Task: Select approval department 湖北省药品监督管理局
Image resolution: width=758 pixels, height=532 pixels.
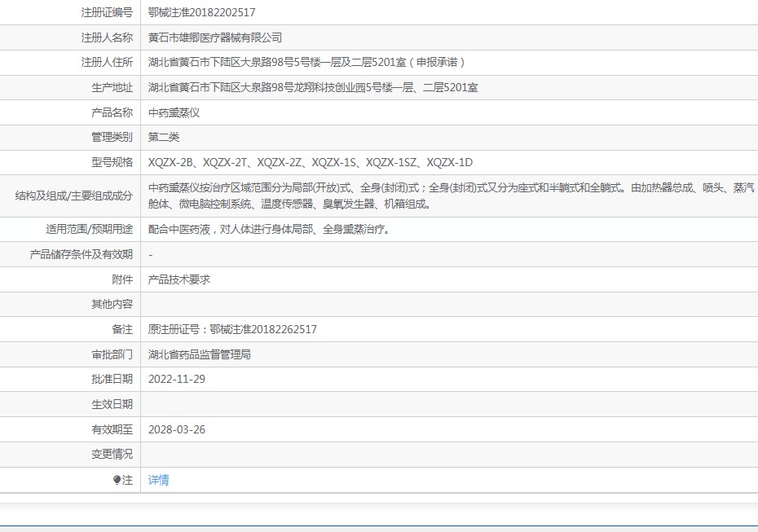Action: [200, 354]
